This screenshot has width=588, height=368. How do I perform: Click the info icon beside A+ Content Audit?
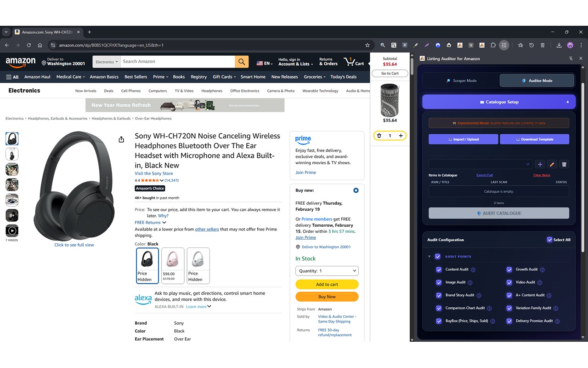point(549,295)
